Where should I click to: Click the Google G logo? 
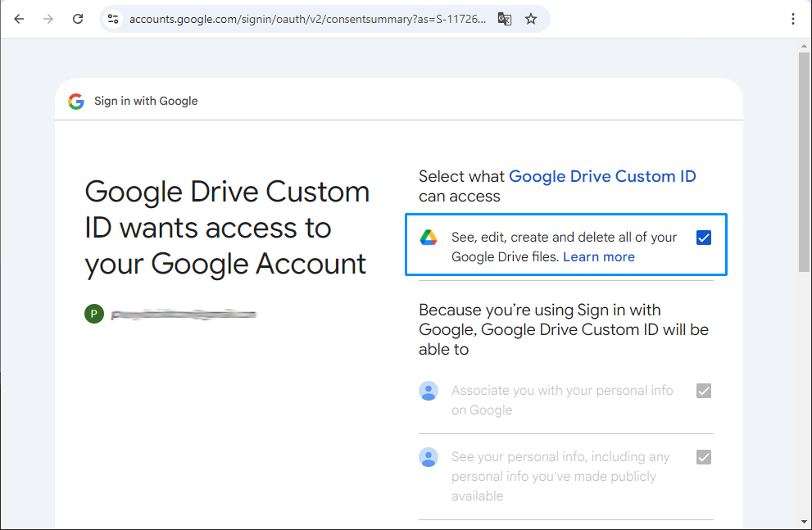(76, 101)
